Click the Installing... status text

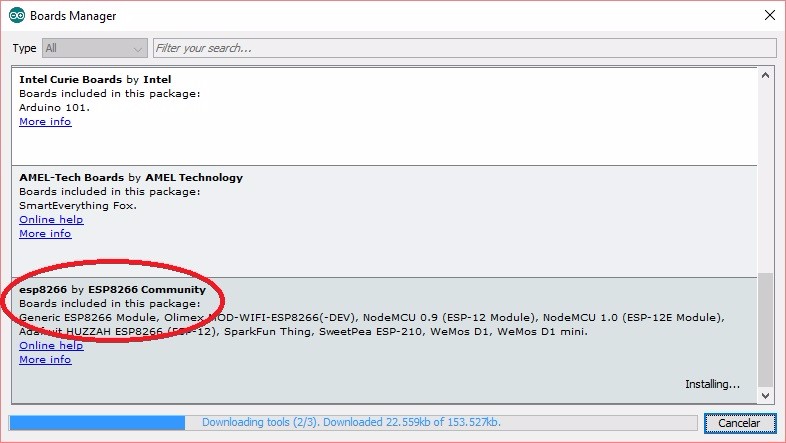pyautogui.click(x=712, y=384)
